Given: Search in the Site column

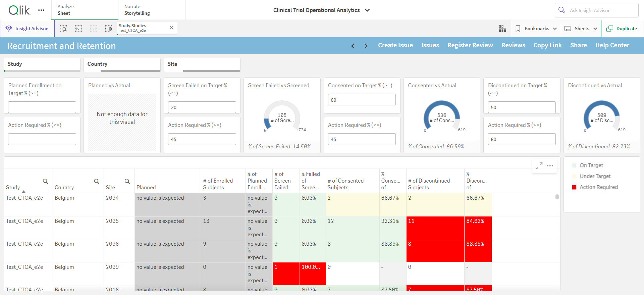Looking at the screenshot, I should [127, 181].
